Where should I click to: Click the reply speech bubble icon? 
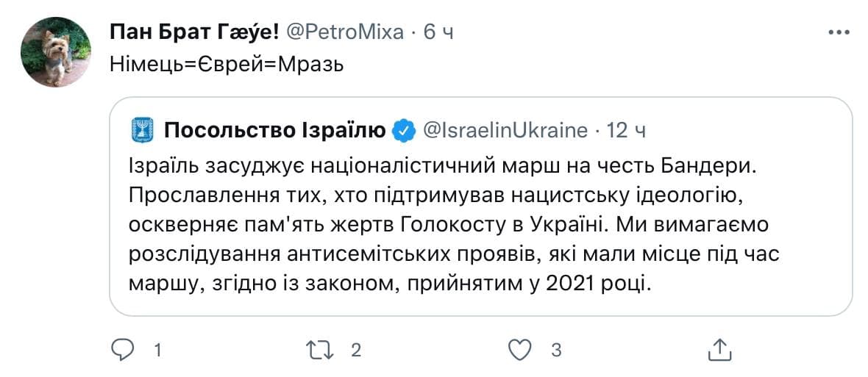click(121, 350)
